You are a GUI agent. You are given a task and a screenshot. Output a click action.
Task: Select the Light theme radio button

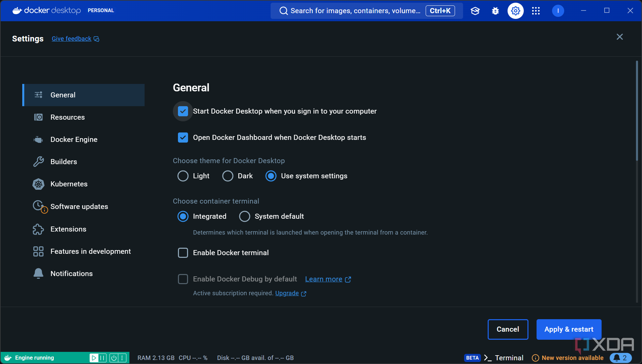click(183, 176)
